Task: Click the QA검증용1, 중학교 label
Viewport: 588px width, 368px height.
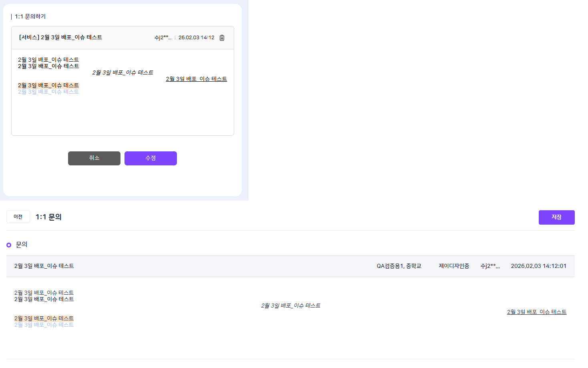Action: pyautogui.click(x=399, y=266)
